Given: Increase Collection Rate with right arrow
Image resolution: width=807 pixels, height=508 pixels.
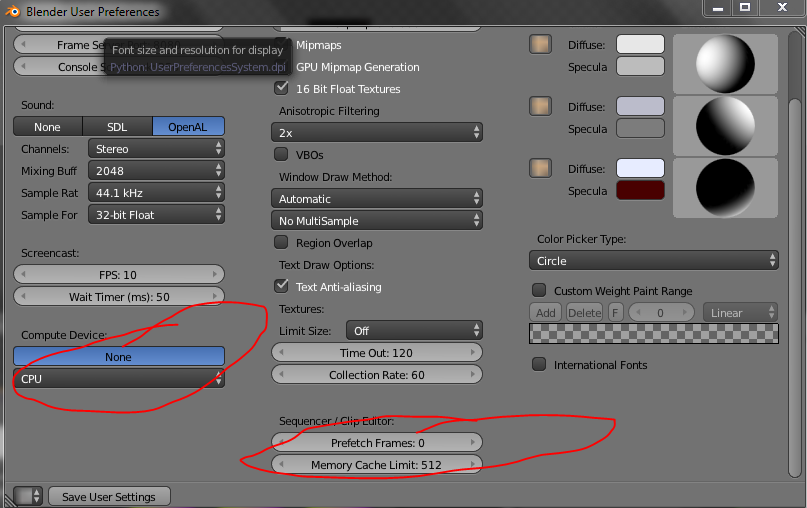Looking at the screenshot, I should tap(473, 375).
